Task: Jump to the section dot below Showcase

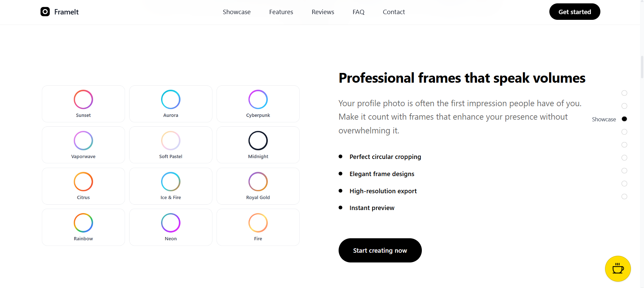Action: click(624, 132)
